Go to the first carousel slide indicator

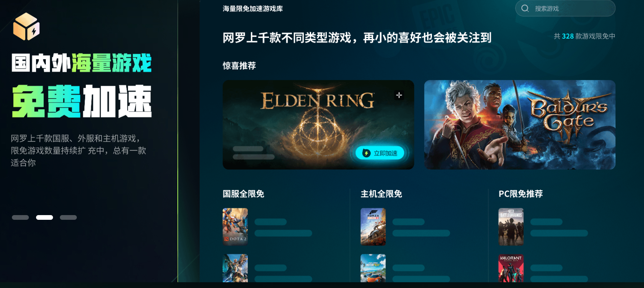(20, 217)
